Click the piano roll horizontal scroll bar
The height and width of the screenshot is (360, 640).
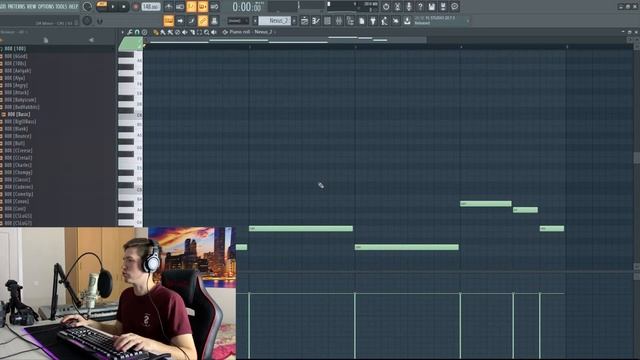coord(286,40)
